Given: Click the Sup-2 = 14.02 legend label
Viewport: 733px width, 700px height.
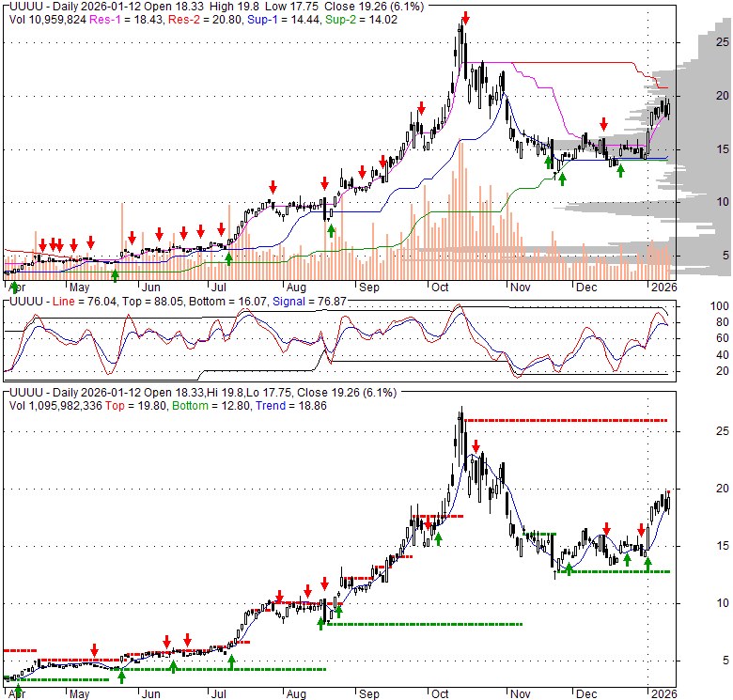Looking at the screenshot, I should [362, 20].
